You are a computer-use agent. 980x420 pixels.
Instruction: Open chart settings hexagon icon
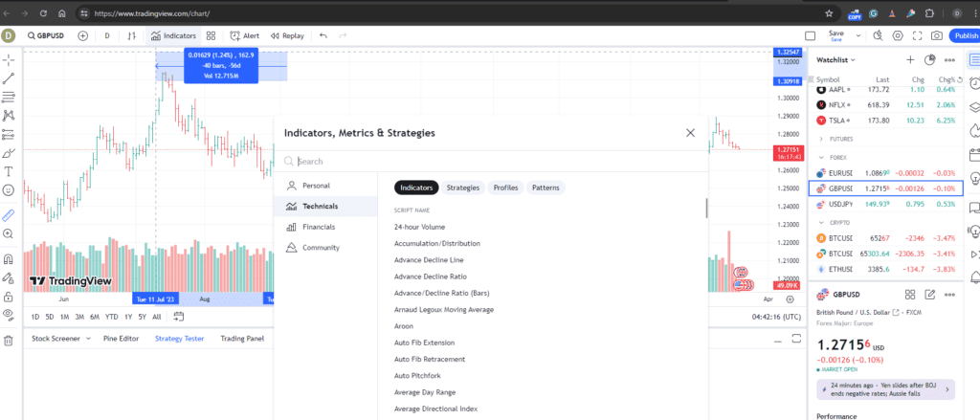tap(898, 35)
